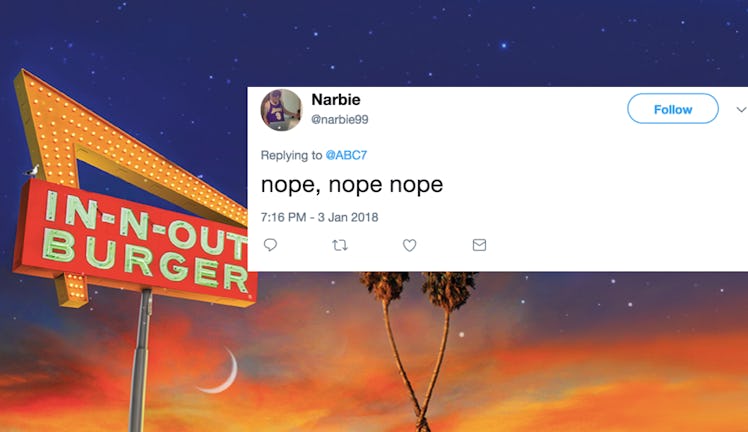This screenshot has width=748, height=432.
Task: Click the 7:16 PM - 3 Jan 2018 timestamp
Action: click(x=319, y=217)
